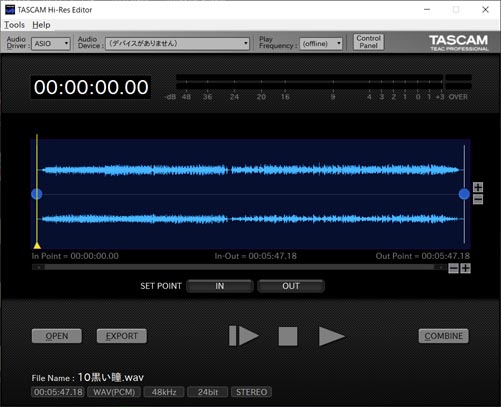The width and height of the screenshot is (501, 407).
Task: Zoom in waveform amplitude with plus icon
Action: (x=478, y=187)
